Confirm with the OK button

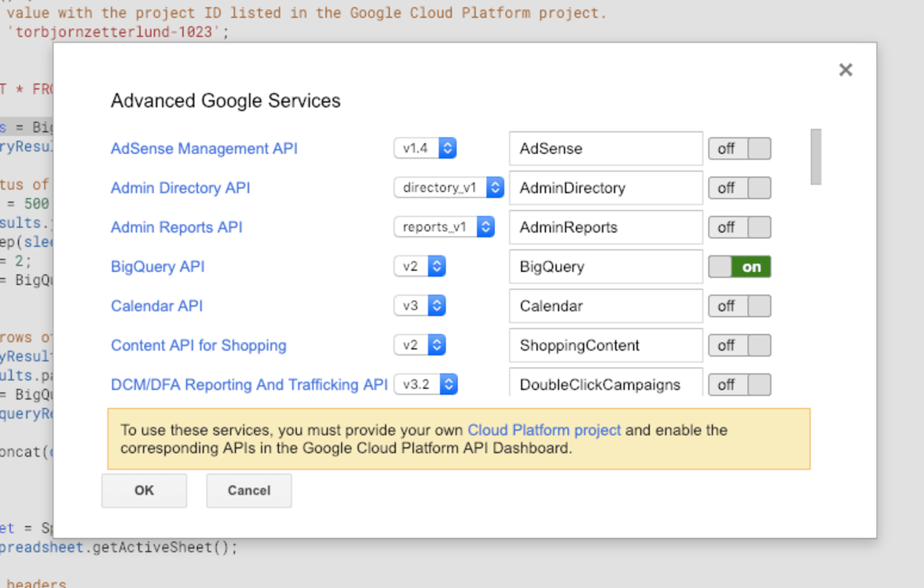point(144,491)
